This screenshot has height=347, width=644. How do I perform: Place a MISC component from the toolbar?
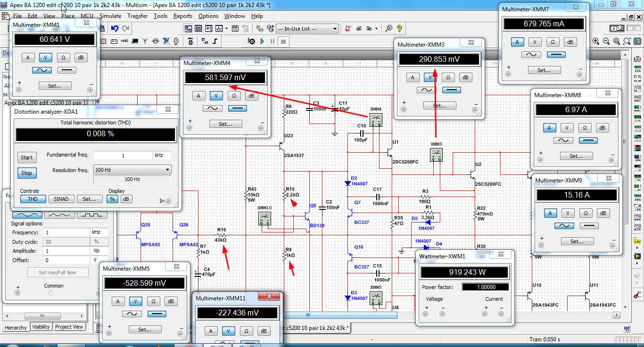pyautogui.click(x=124, y=41)
